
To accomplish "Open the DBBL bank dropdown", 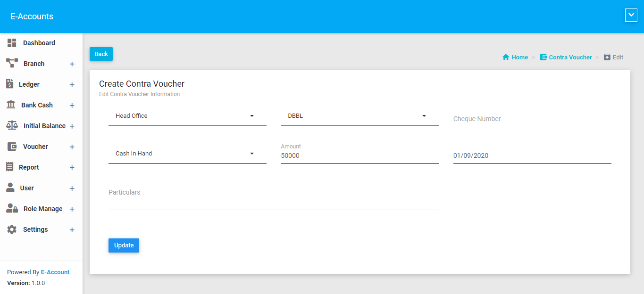I will [x=359, y=116].
